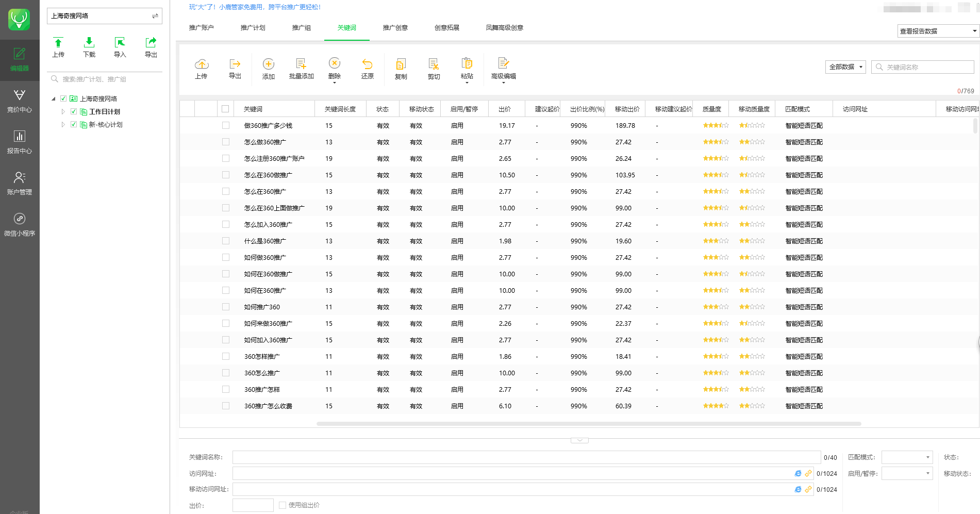Open 微信小程序 sidebar icon

(20, 225)
